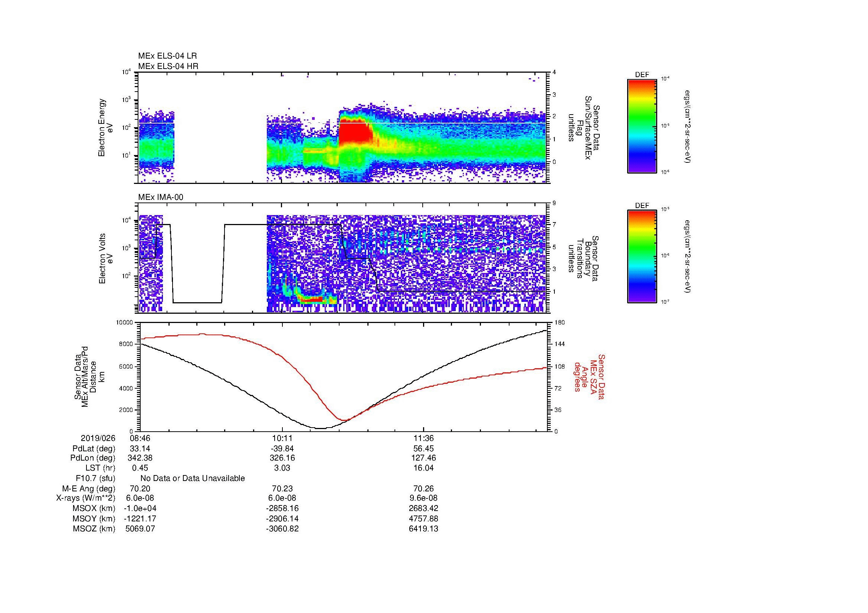The height and width of the screenshot is (613, 868).
Task: Click the MSOZ value '6419.13'
Action: (424, 529)
